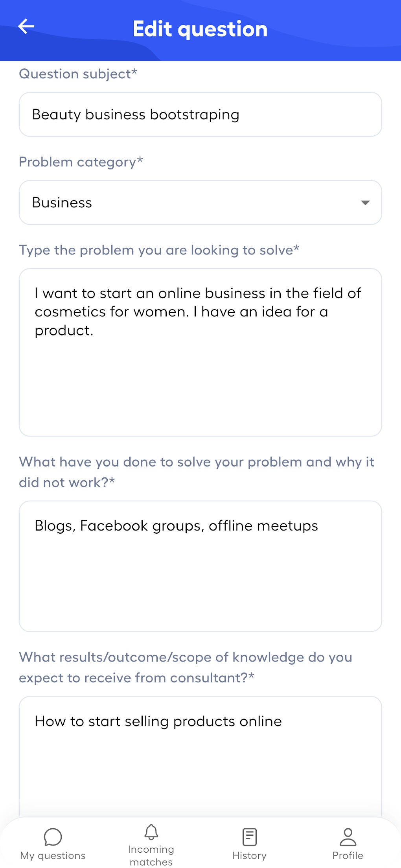The height and width of the screenshot is (868, 401).
Task: Focus the Question subject input field
Action: (200, 114)
